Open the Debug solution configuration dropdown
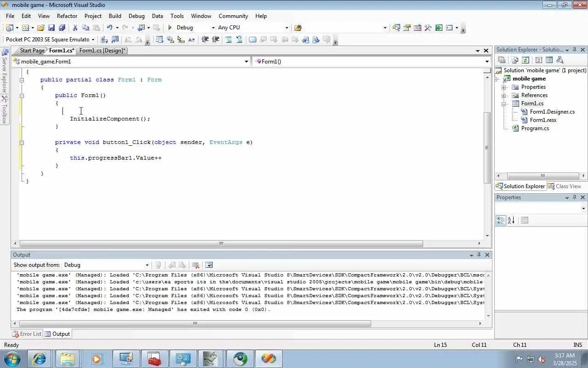This screenshot has width=588, height=368. click(x=213, y=28)
